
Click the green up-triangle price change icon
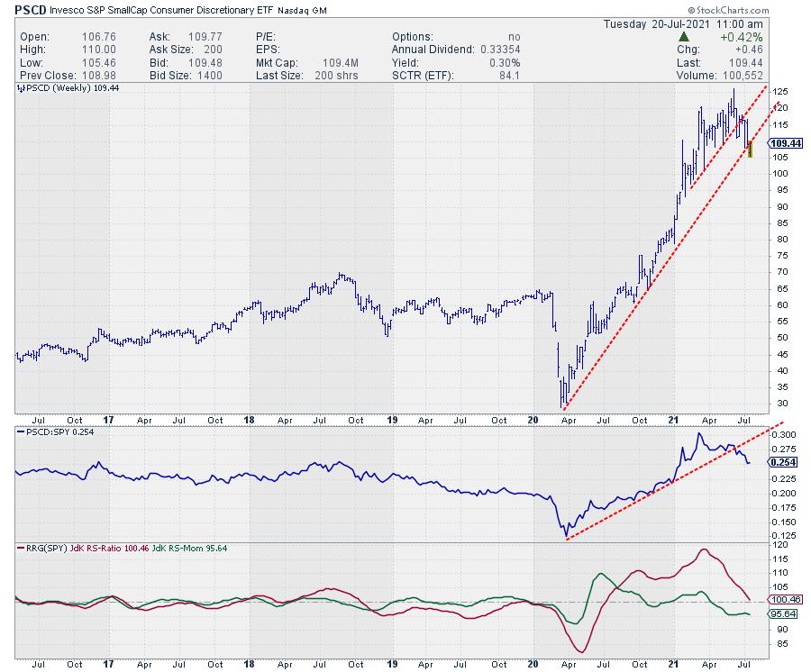685,37
